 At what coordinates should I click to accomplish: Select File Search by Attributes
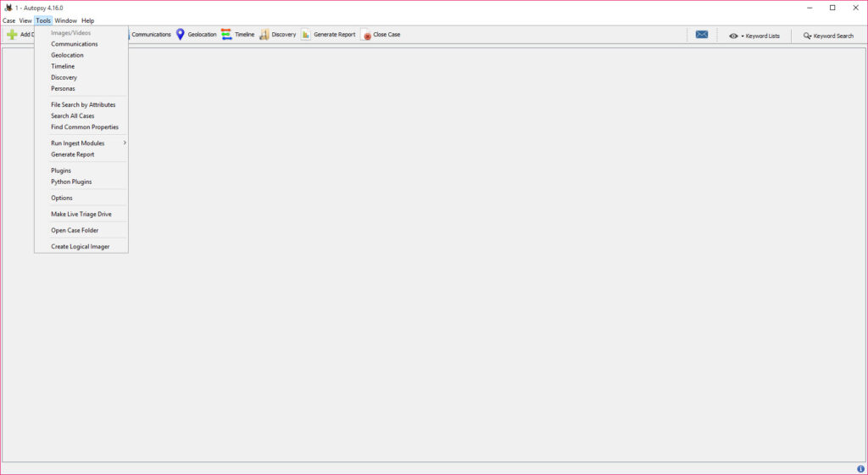(81, 104)
